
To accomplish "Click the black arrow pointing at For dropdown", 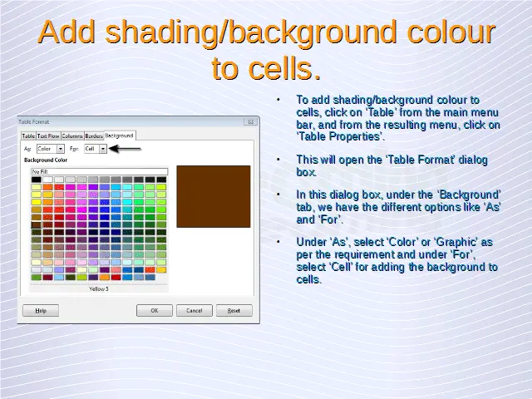I will point(126,149).
